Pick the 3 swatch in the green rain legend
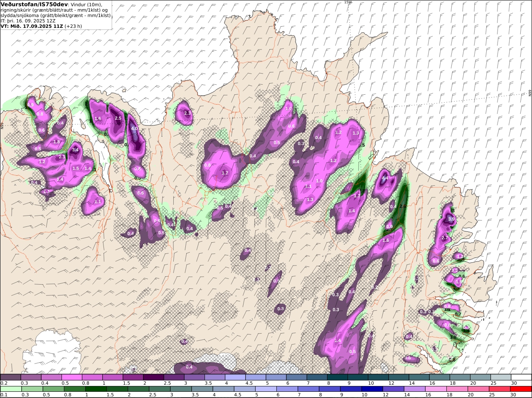The image size is (532, 398). 181,389
